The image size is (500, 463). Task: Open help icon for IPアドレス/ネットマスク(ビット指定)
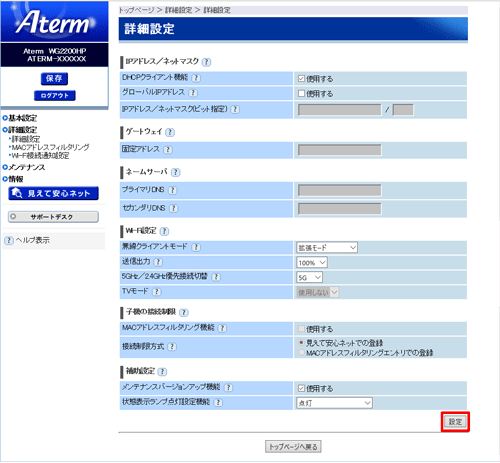[235, 109]
